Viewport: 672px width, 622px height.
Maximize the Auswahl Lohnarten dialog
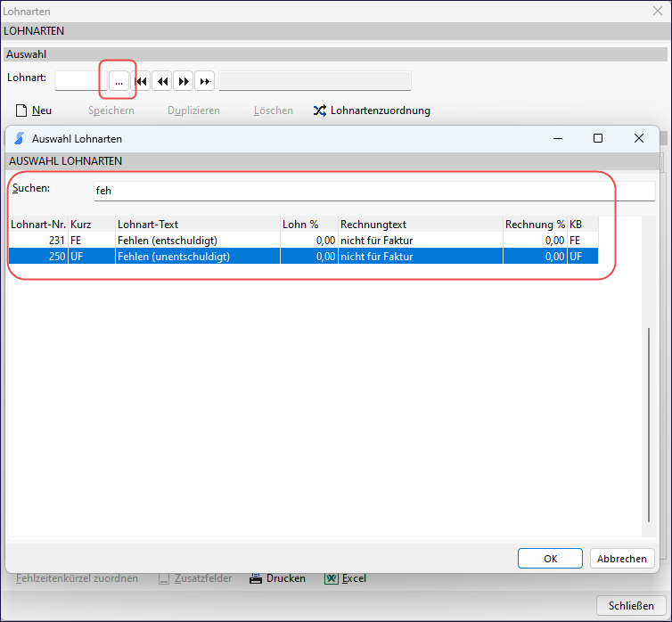598,138
